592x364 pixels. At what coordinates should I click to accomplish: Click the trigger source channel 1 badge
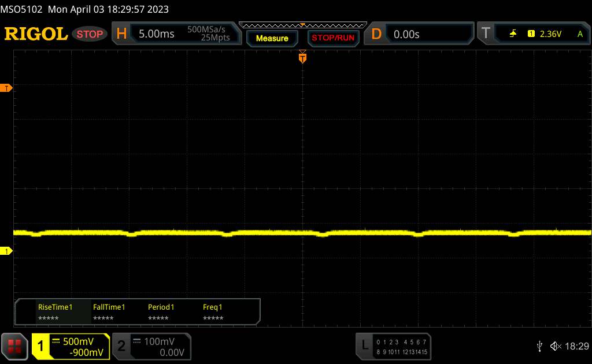click(531, 34)
